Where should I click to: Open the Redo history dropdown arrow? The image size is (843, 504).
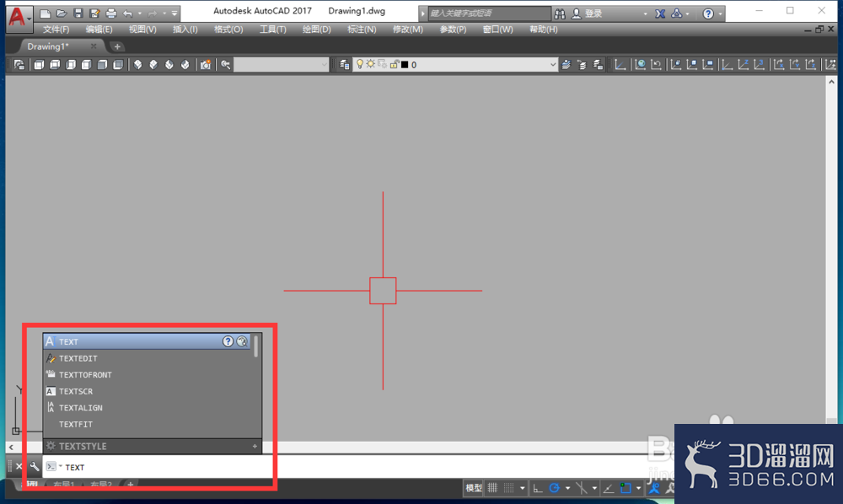[x=164, y=13]
